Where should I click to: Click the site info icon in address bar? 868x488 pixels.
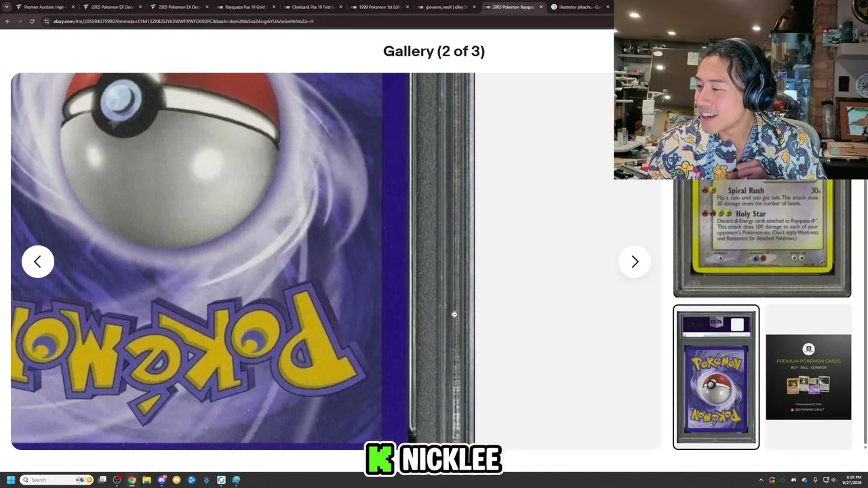click(47, 21)
